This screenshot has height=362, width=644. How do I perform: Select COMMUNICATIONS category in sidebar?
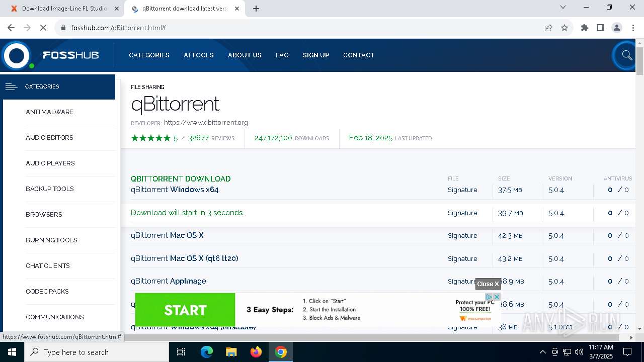pyautogui.click(x=55, y=317)
